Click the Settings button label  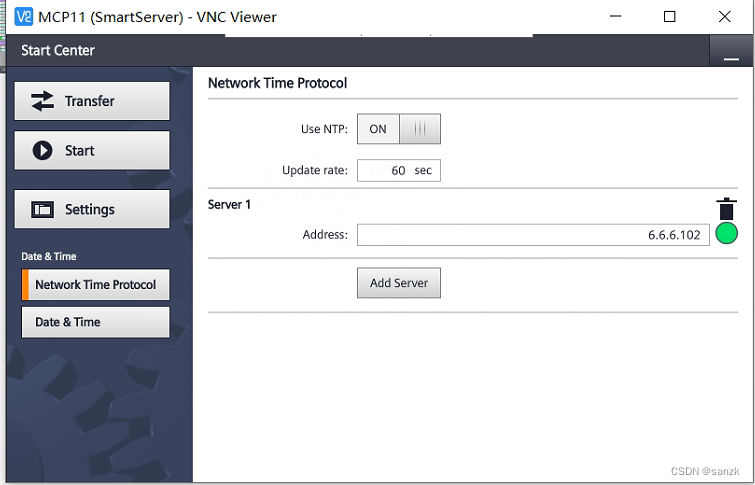[90, 210]
